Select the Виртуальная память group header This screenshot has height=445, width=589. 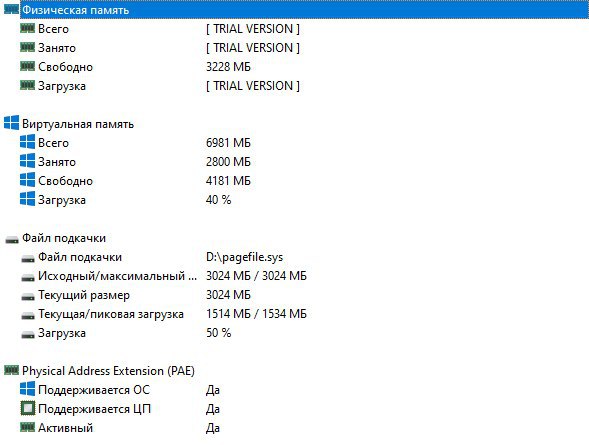click(x=78, y=124)
